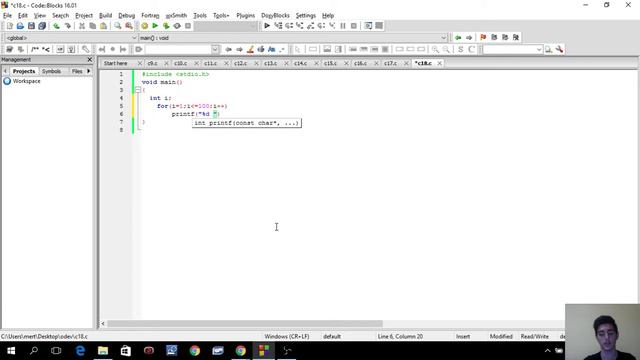
Task: Open Task View on taskbar
Action: tap(56, 351)
